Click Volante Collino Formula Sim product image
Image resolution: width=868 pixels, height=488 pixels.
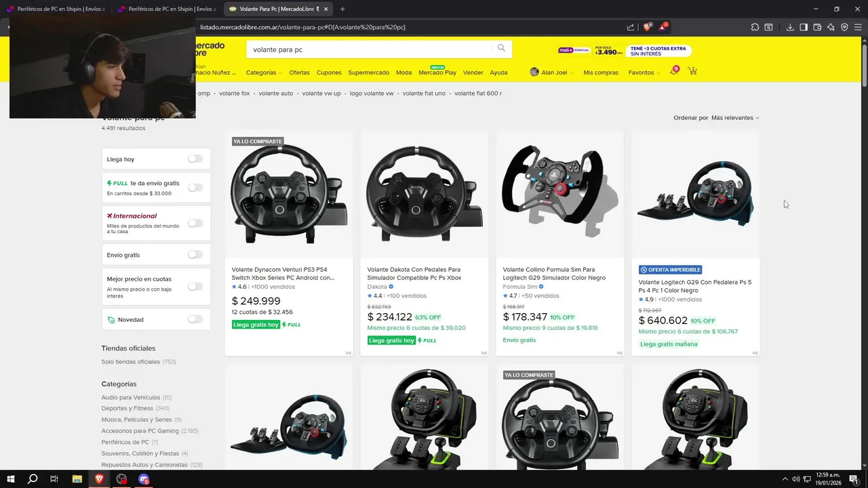coord(559,195)
